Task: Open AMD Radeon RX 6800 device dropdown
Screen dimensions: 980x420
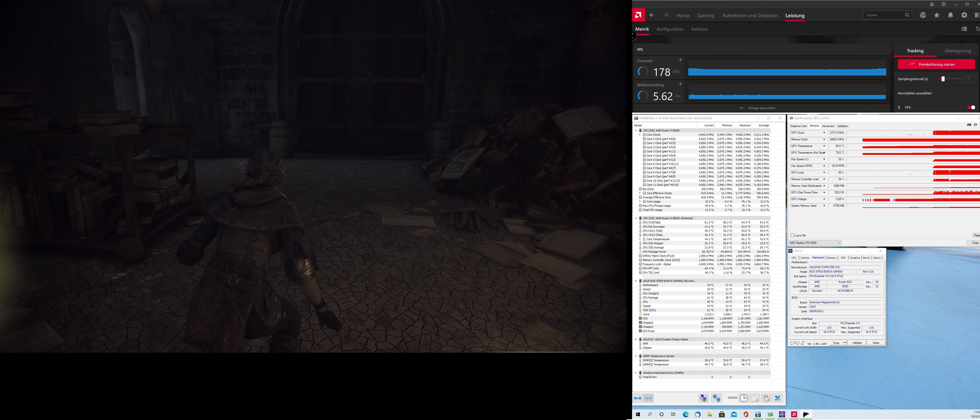Action: tap(814, 243)
